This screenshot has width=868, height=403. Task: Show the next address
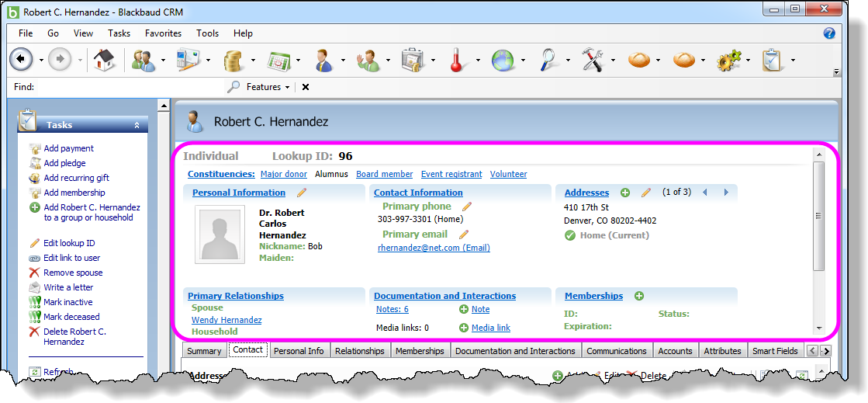[726, 193]
